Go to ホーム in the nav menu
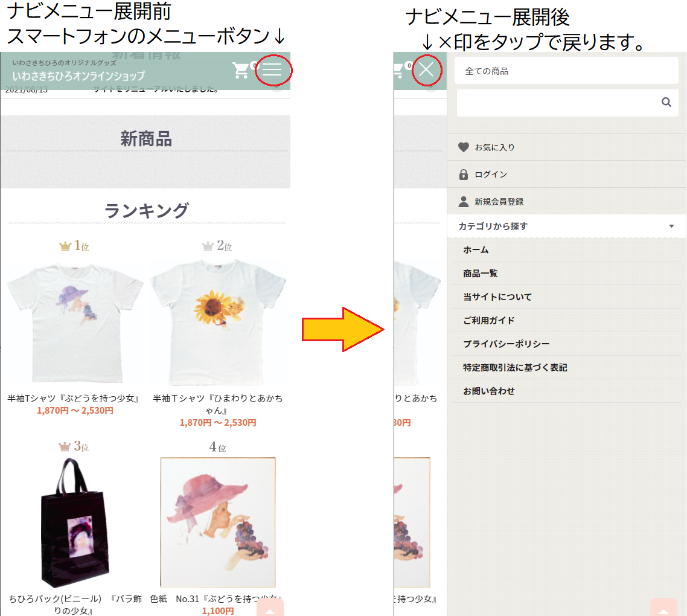687x616 pixels. [476, 250]
